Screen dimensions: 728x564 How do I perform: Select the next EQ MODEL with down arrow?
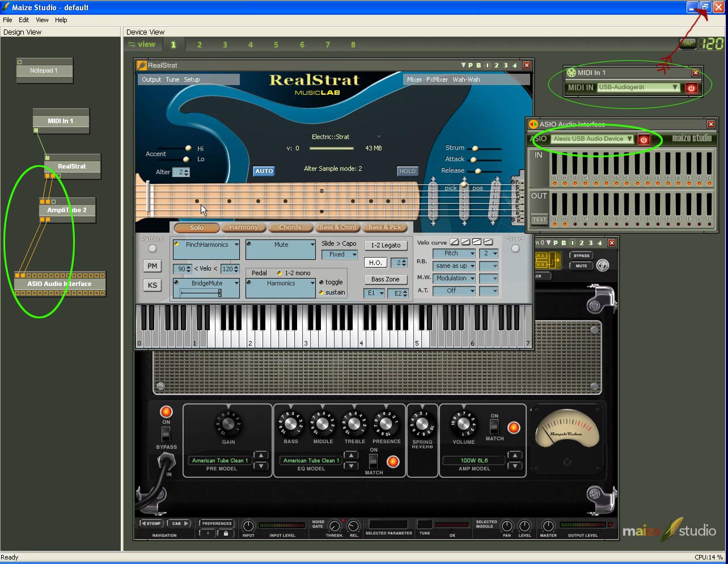point(351,466)
